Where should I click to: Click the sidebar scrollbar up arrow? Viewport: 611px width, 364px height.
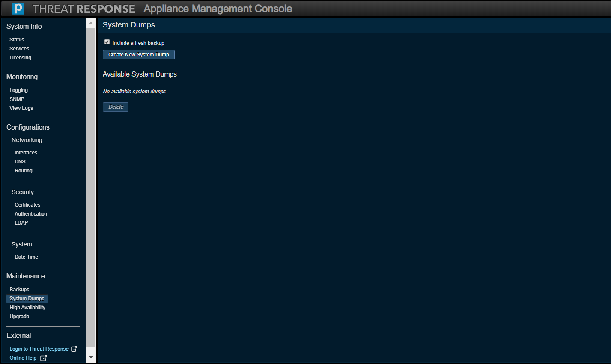91,23
